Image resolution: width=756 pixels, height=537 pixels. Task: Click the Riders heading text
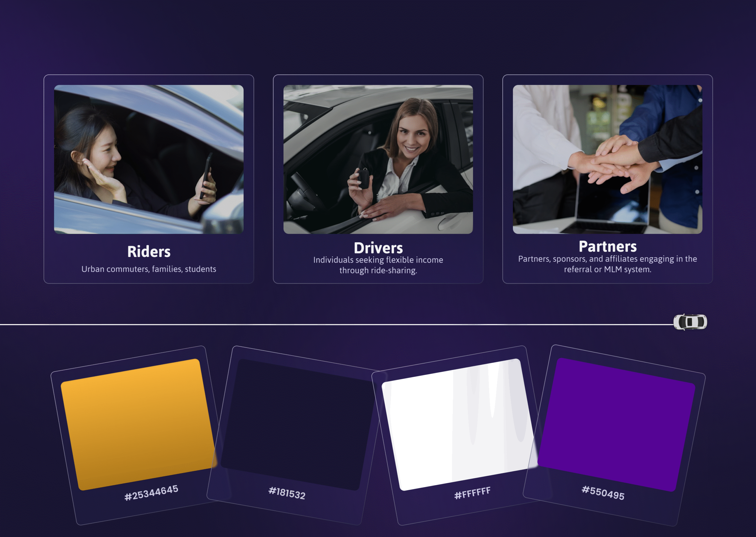[149, 252]
